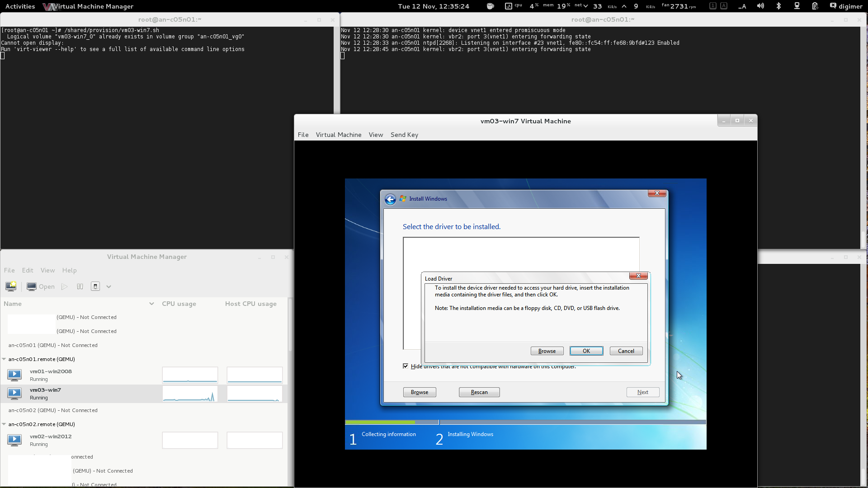Click Virtual Machine Manager app menu in top bar
This screenshot has height=488, width=868.
pos(88,6)
